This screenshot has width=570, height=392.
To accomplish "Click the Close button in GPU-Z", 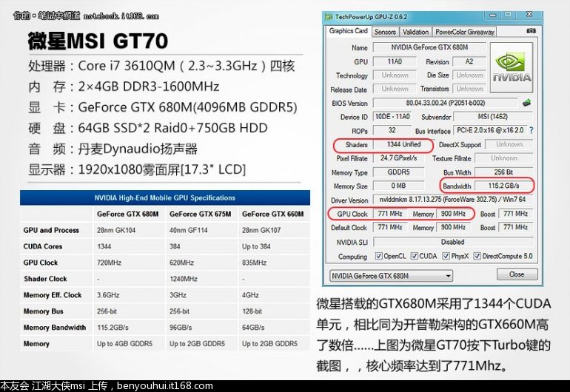I will click(x=517, y=274).
